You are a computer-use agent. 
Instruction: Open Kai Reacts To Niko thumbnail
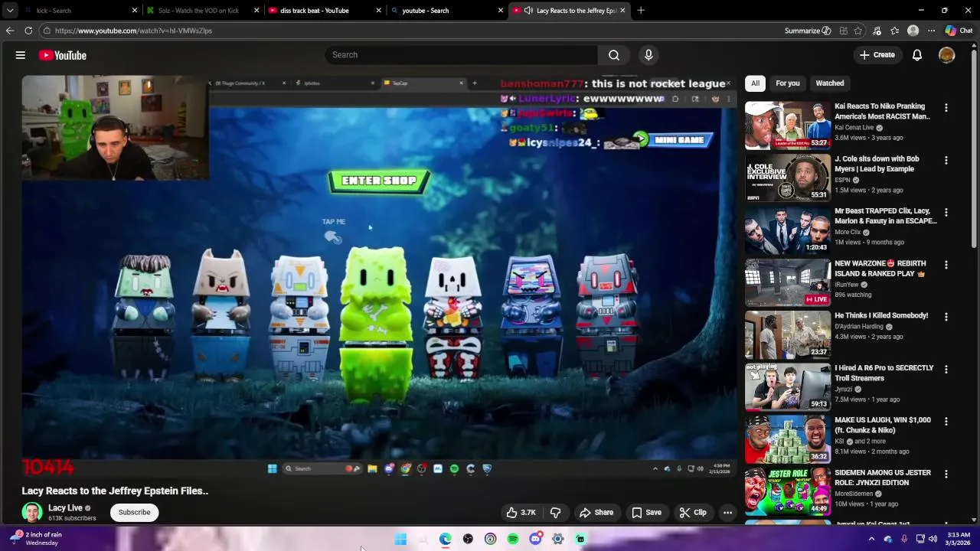coord(788,126)
